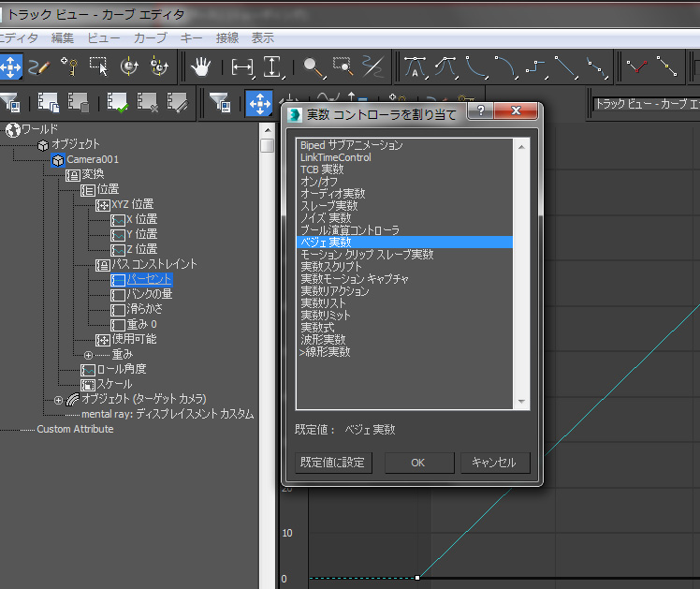Click the Isolate Curve icon

pos(372,67)
